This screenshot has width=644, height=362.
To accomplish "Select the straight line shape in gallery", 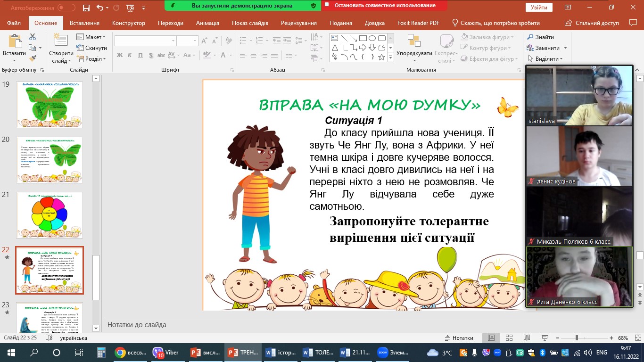I will point(344,39).
